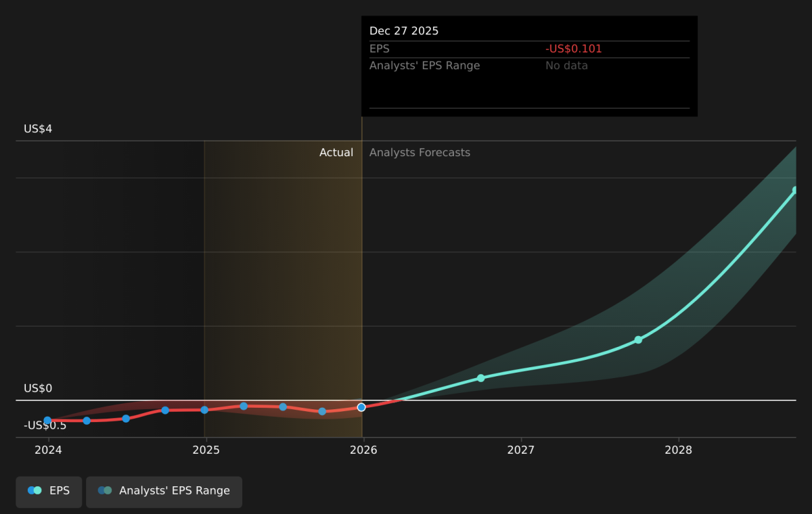
Task: Toggle the Analysts' EPS Range legend series
Action: [164, 492]
